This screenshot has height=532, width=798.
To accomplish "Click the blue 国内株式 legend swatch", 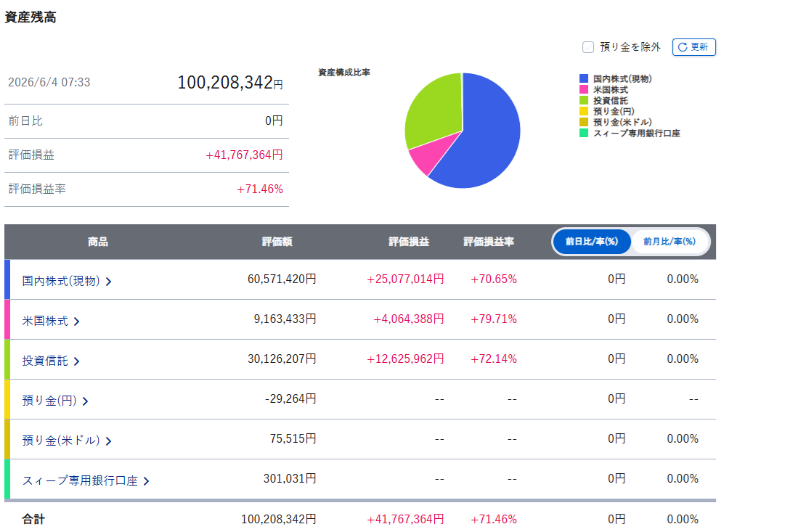I will coord(584,78).
